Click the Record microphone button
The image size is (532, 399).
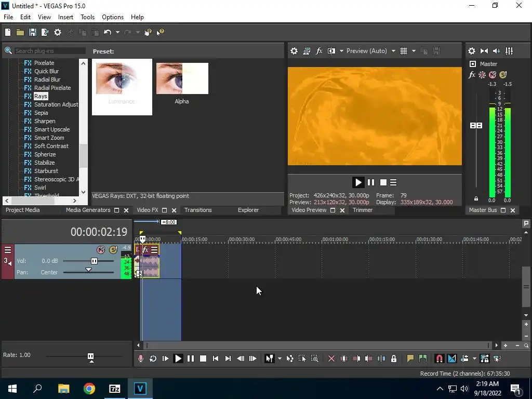(140, 358)
